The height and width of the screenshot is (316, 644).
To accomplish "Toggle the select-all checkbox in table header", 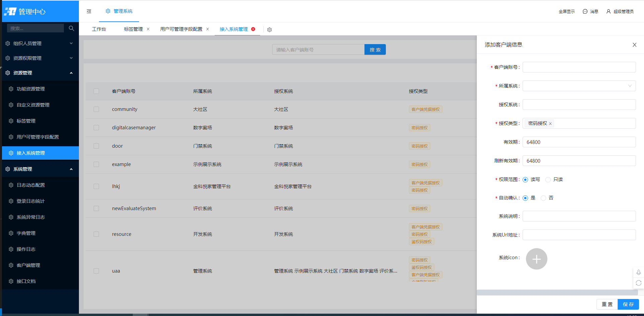I will coord(96,91).
